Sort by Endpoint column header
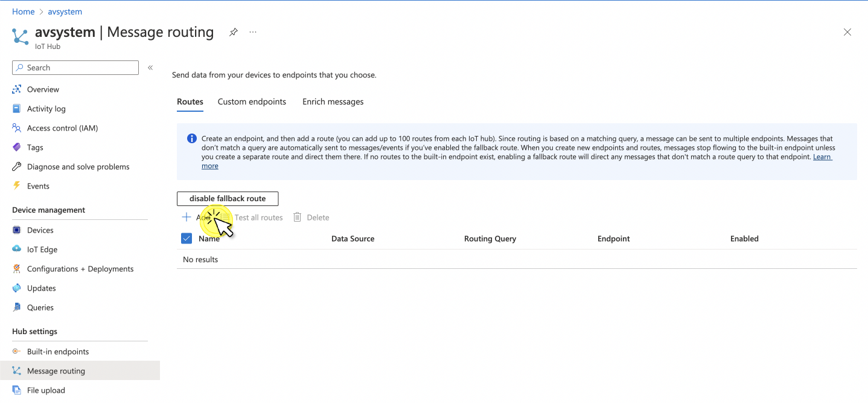 point(614,239)
